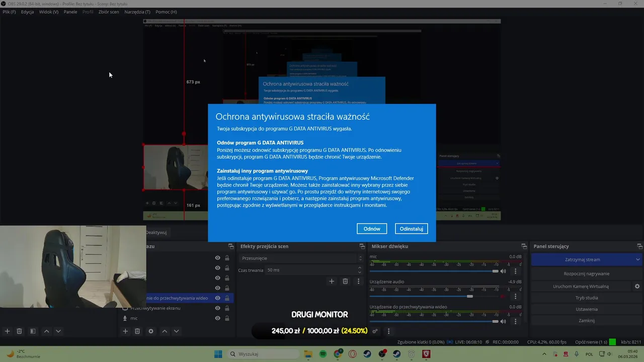
Task: Open source properties gear icon
Action: tap(151, 331)
